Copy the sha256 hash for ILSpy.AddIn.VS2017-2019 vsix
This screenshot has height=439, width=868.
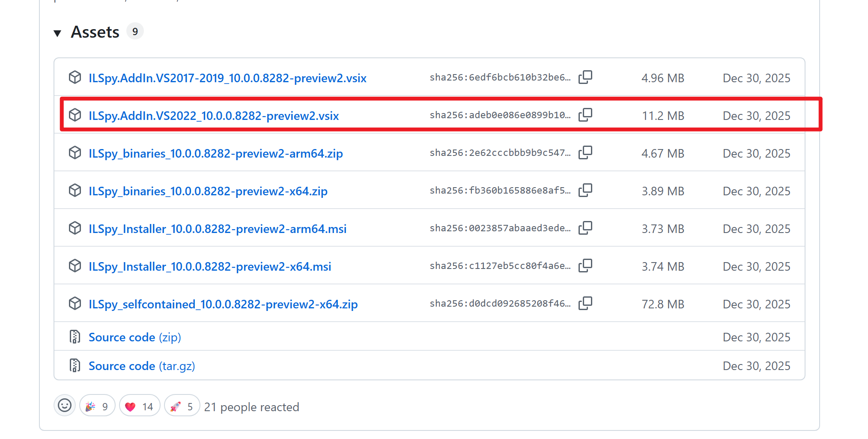click(585, 78)
